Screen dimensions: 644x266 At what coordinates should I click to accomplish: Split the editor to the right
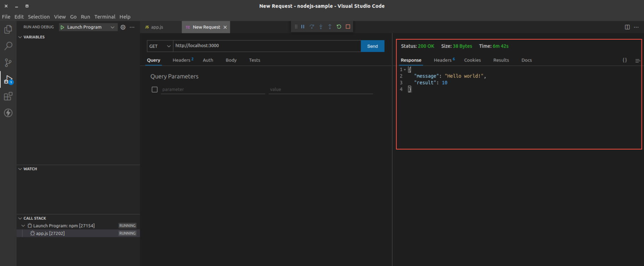point(627,27)
